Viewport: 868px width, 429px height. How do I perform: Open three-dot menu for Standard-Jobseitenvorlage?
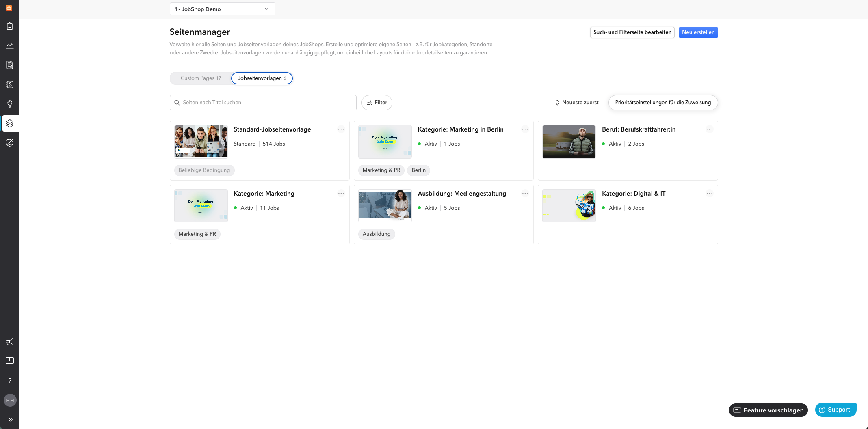pos(341,129)
